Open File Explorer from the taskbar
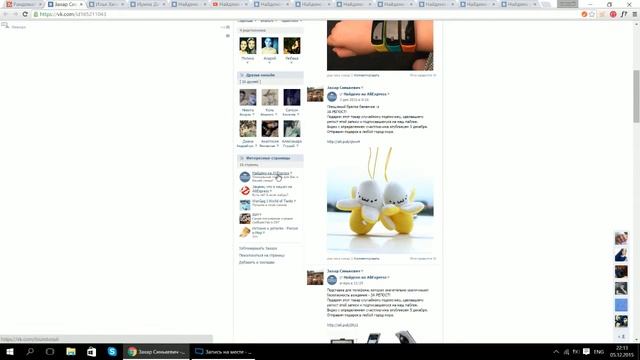 pyautogui.click(x=71, y=351)
